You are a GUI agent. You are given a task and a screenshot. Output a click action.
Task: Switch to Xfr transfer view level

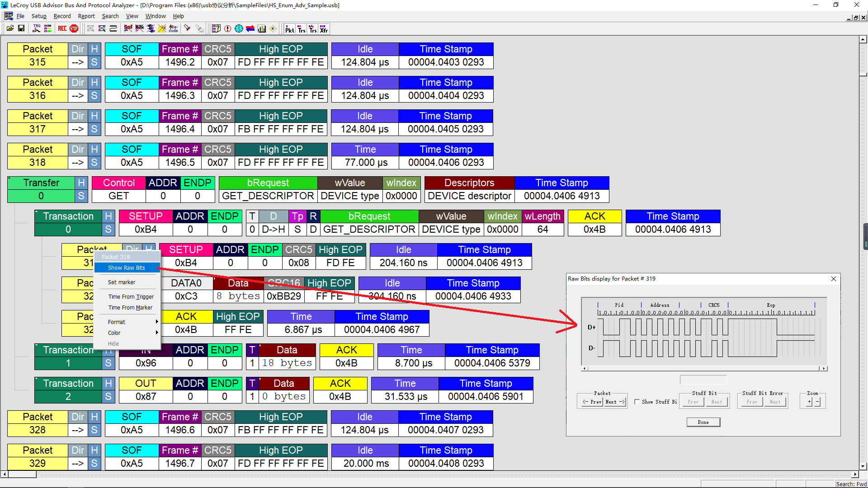coord(324,29)
